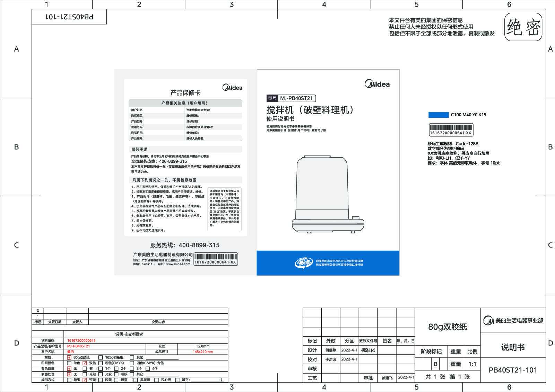Click the 阶段标记 cell
The height and width of the screenshot is (392, 555).
point(431,351)
